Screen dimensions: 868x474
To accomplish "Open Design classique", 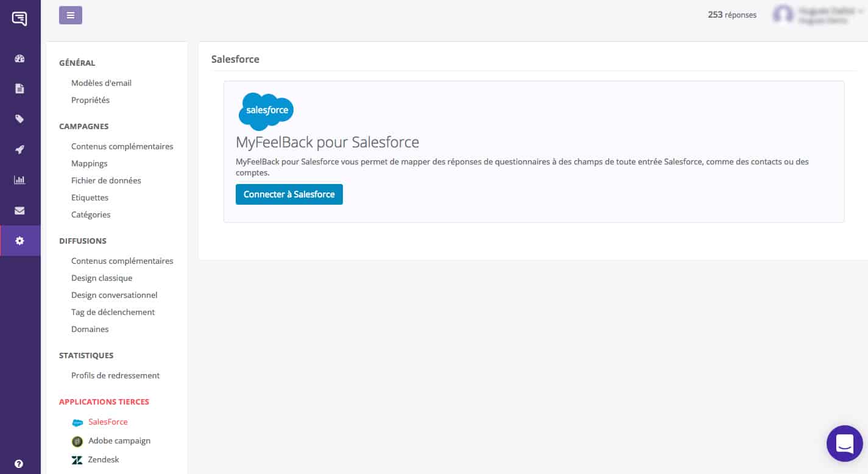I will 102,278.
